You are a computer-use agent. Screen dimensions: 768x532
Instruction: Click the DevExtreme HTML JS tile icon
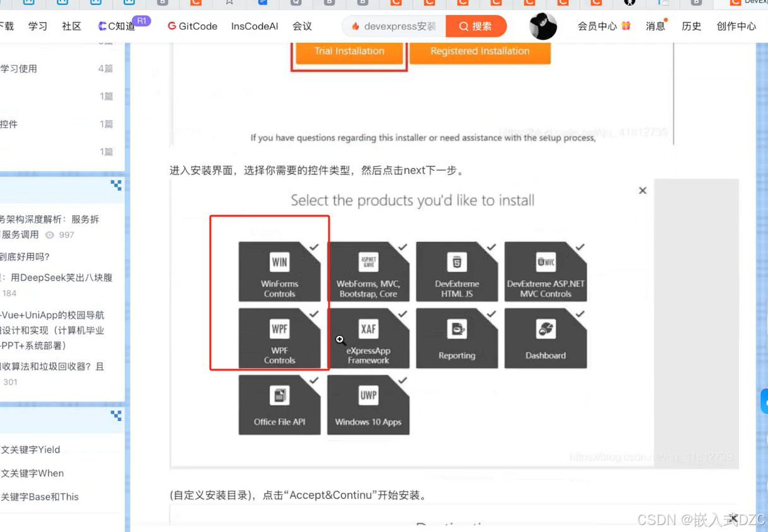click(457, 261)
